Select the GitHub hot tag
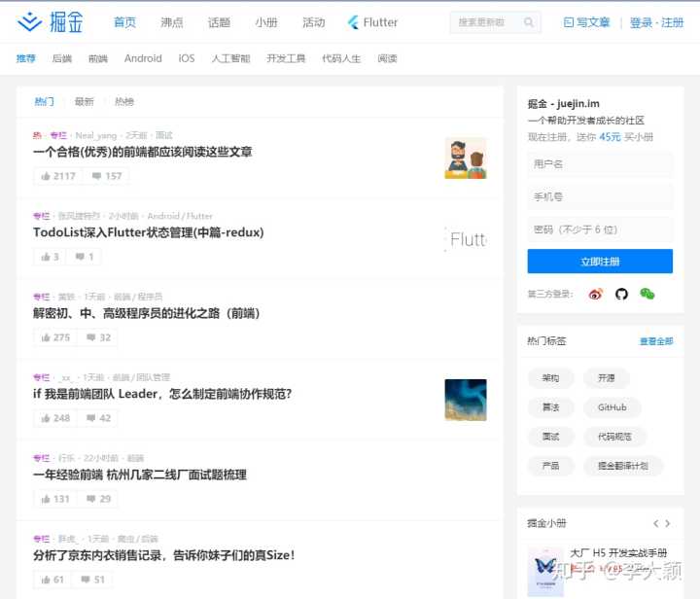This screenshot has height=599, width=700. (612, 407)
